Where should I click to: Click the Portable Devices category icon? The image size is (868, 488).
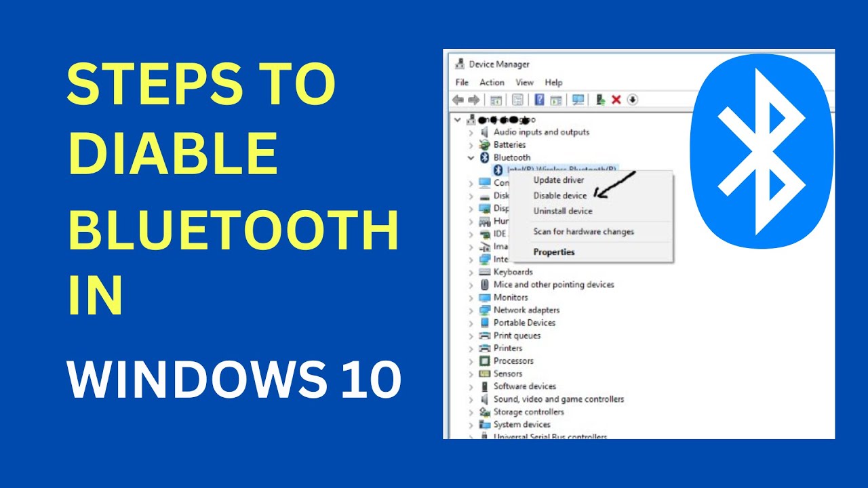pos(484,323)
